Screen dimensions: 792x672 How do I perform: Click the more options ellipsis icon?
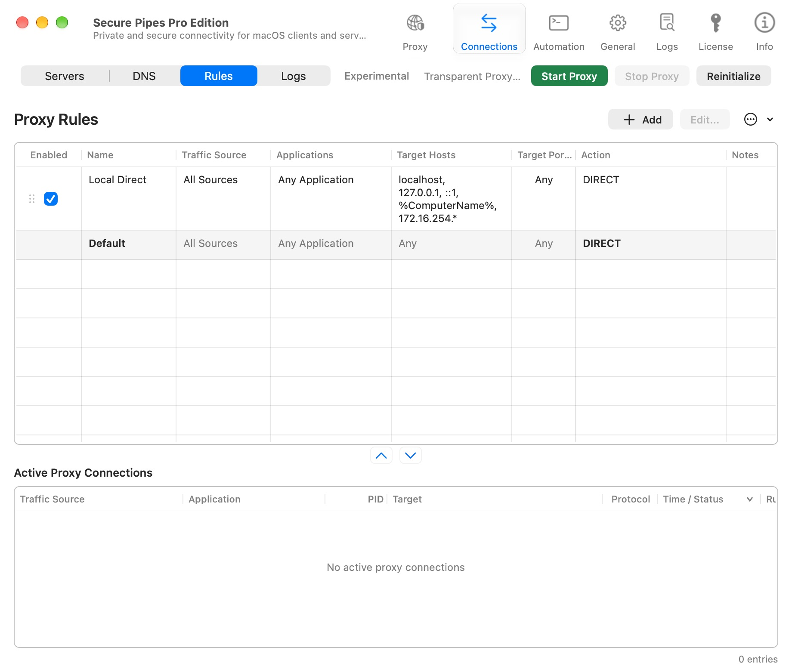point(750,119)
